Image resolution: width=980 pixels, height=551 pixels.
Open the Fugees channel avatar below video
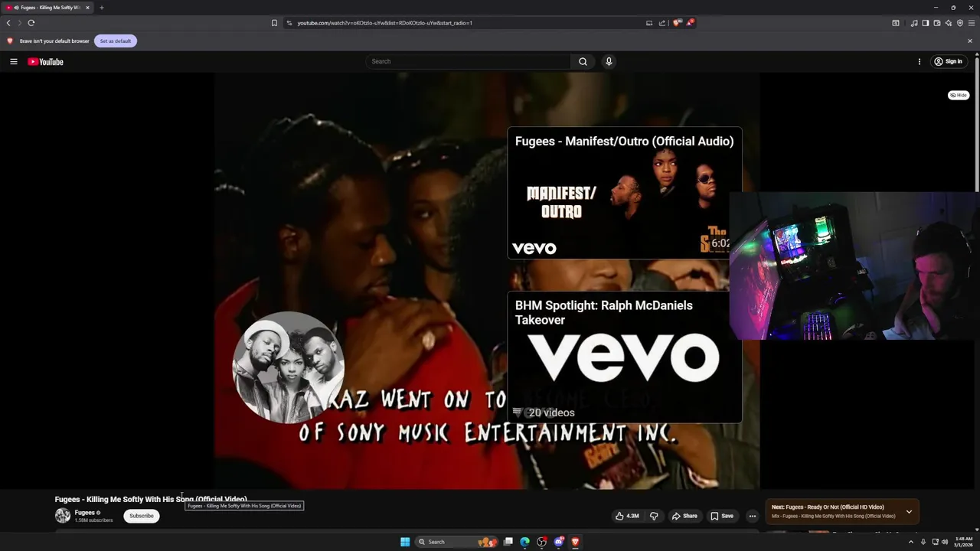pos(63,516)
